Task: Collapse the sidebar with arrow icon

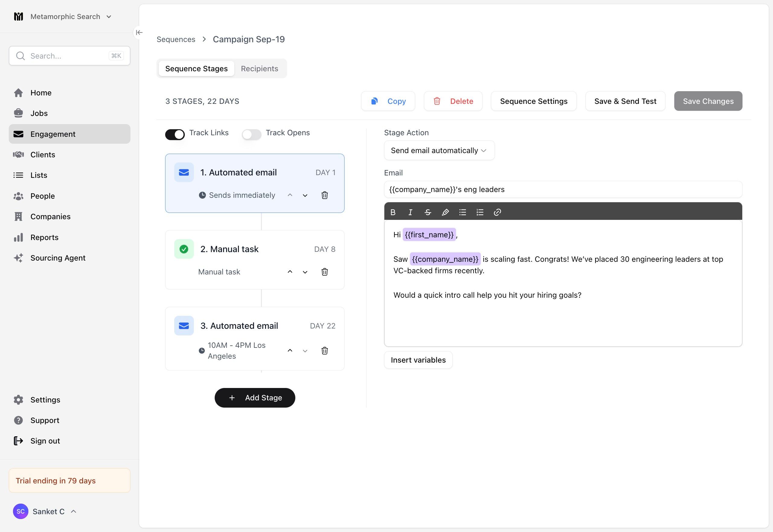Action: pos(139,32)
